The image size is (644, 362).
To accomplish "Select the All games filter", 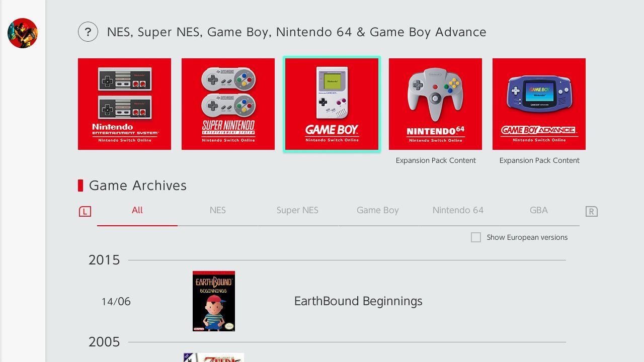I will point(137,210).
